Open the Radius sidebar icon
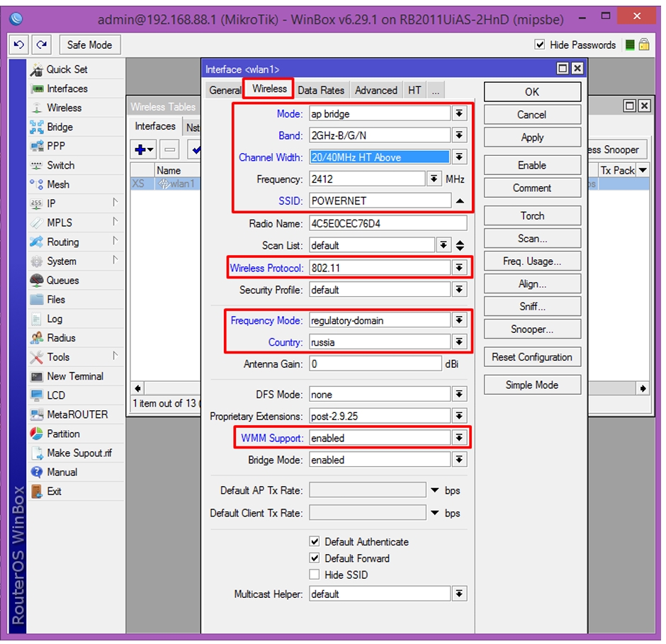The height and width of the screenshot is (644, 666). [x=37, y=338]
